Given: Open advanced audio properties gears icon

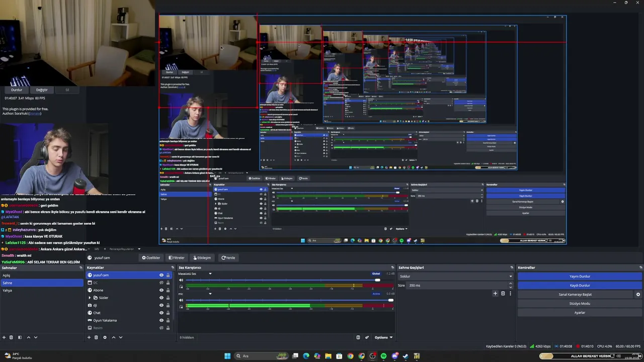Looking at the screenshot, I should (367, 337).
